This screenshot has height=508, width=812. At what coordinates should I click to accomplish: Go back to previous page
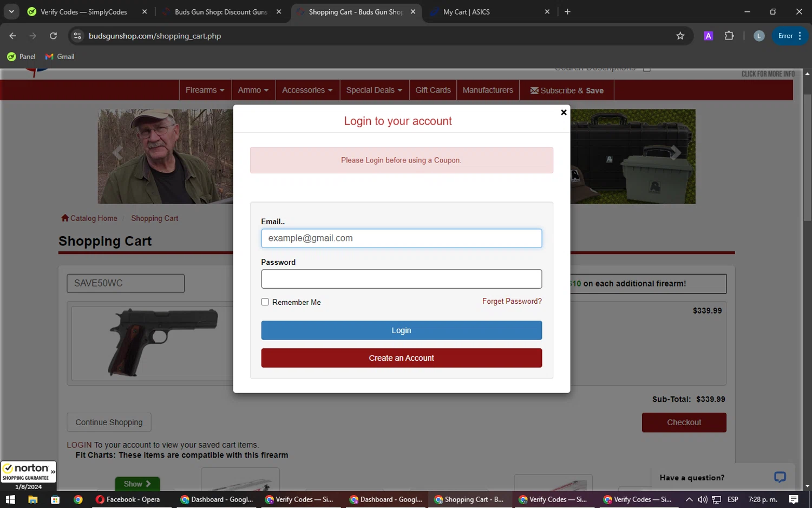[x=12, y=36]
